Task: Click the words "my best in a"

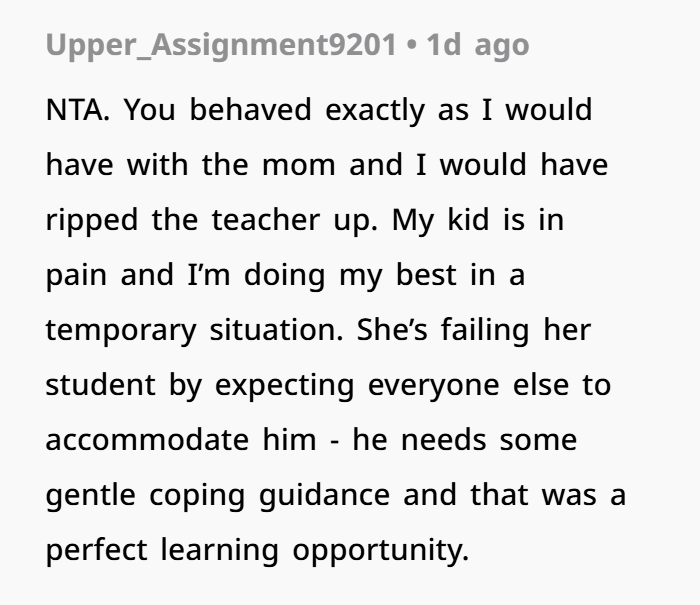Action: tap(436, 274)
